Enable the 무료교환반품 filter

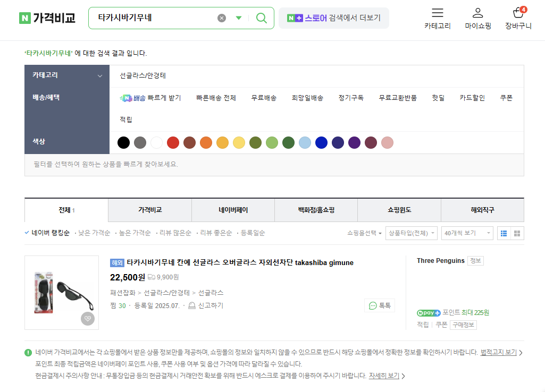[x=398, y=98]
